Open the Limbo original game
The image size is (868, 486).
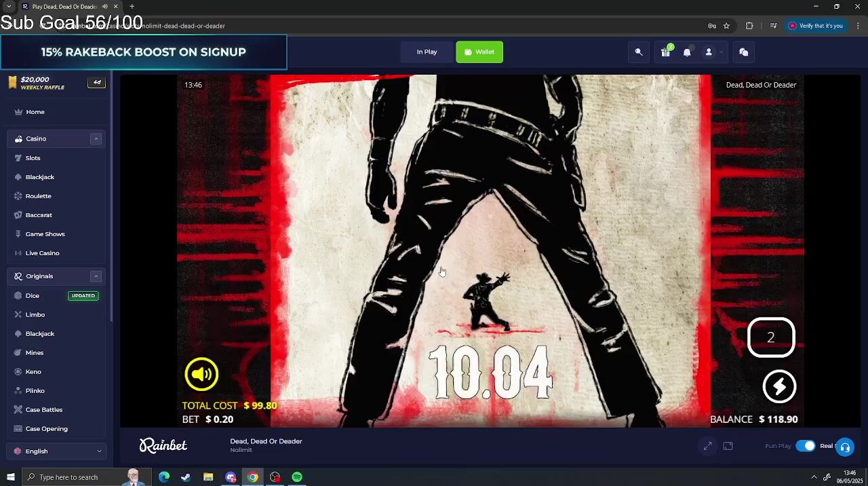point(35,315)
